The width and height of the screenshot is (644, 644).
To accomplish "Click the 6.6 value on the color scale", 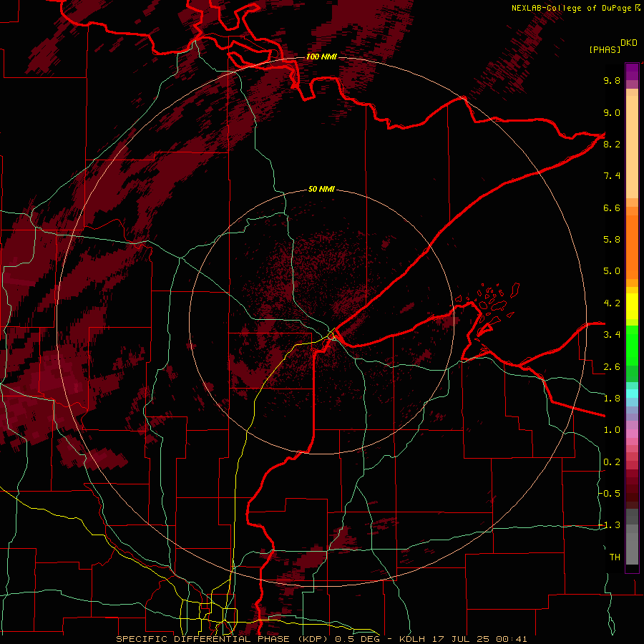I will click(612, 208).
